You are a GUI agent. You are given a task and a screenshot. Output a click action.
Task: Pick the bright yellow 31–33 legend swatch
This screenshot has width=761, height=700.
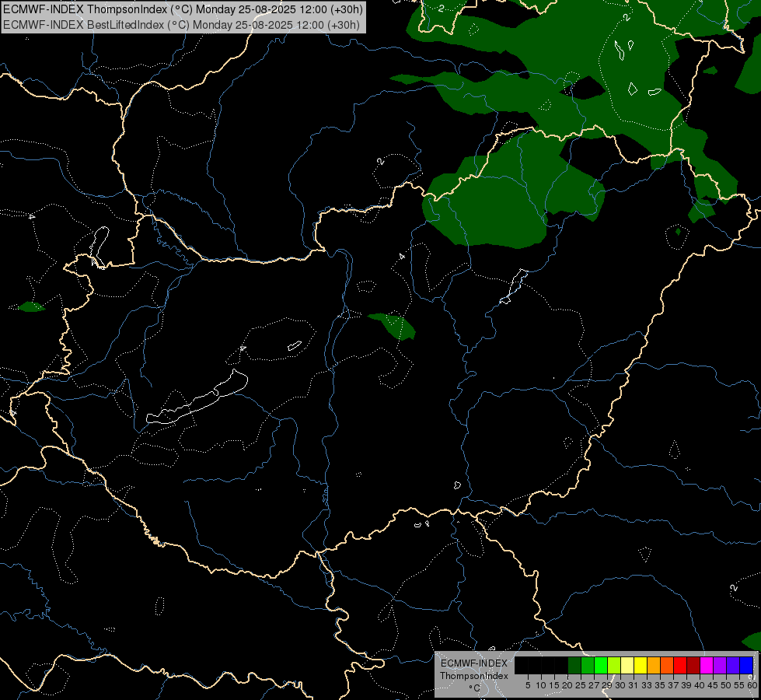click(x=641, y=665)
